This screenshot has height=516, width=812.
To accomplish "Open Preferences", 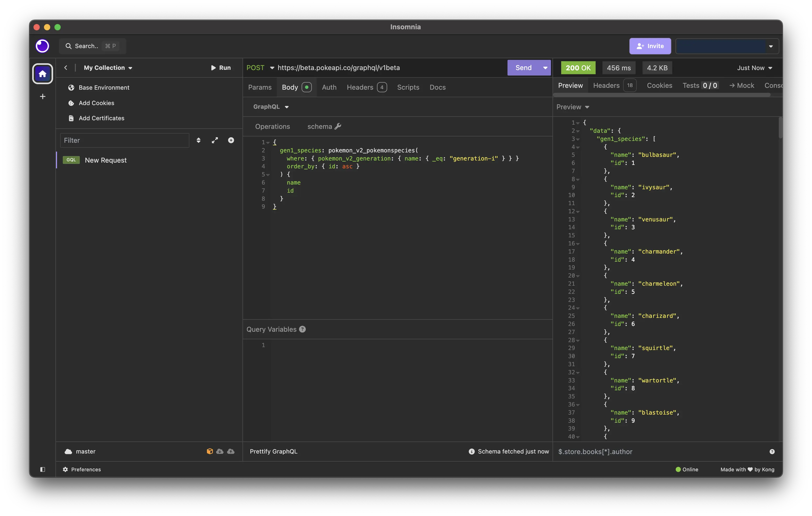I will click(x=82, y=469).
